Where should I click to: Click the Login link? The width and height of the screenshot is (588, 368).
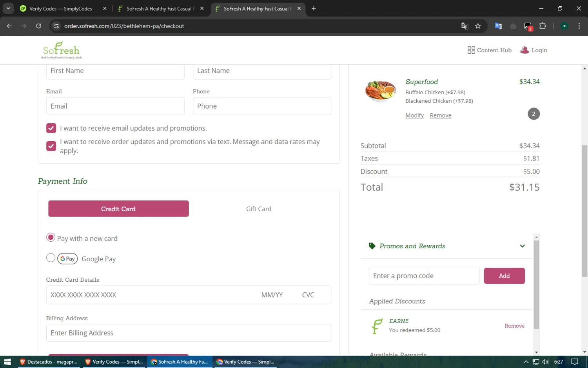[539, 50]
